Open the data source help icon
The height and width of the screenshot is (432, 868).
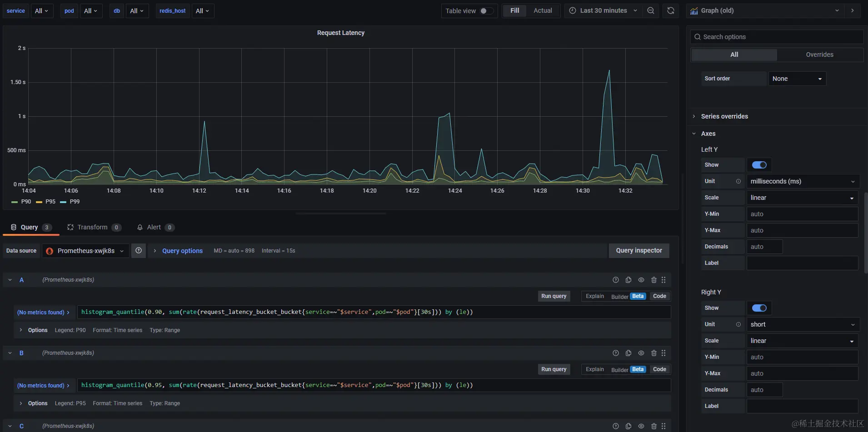tap(139, 250)
